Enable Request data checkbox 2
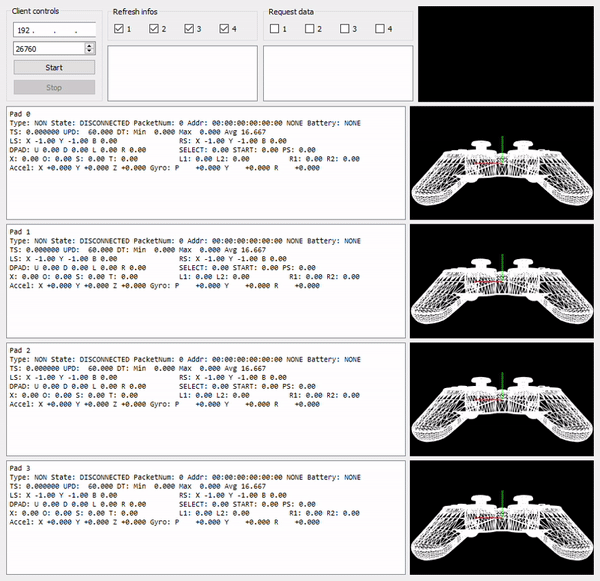Image resolution: width=600 pixels, height=581 pixels. tap(310, 28)
